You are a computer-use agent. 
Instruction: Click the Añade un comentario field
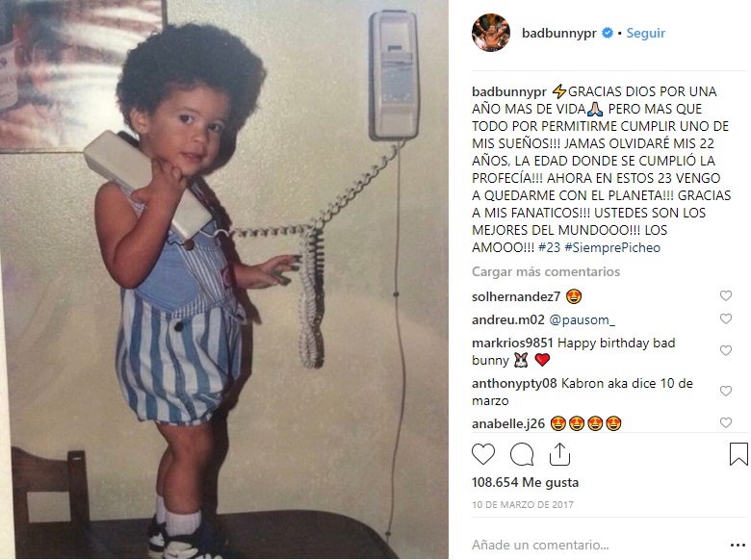[x=540, y=546]
